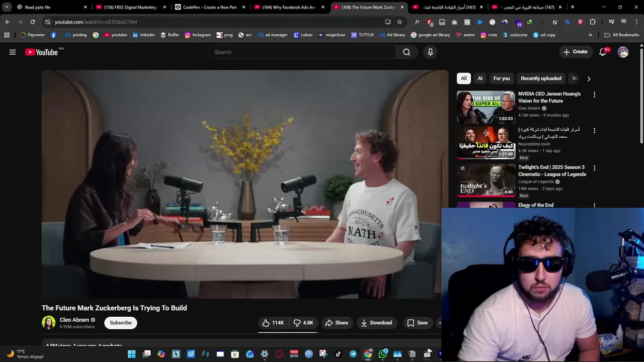This screenshot has width=644, height=362.
Task: Dislike the video with thumbs down
Action: coord(303,323)
